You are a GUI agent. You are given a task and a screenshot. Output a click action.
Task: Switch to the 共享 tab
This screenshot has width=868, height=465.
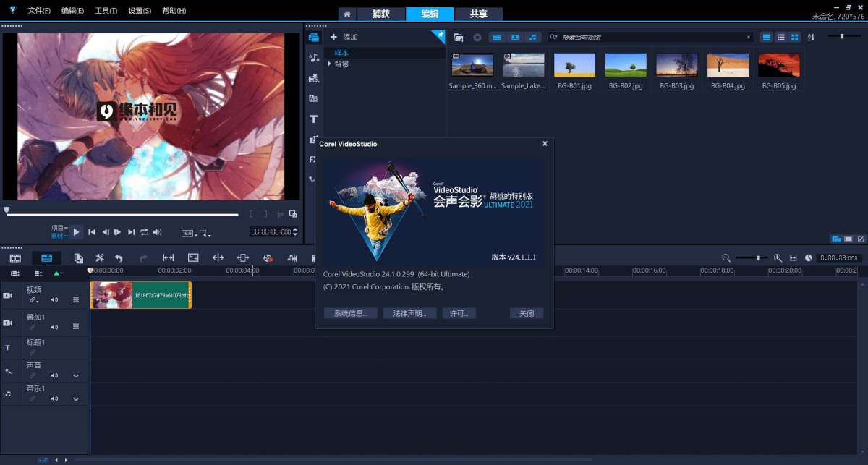point(478,14)
